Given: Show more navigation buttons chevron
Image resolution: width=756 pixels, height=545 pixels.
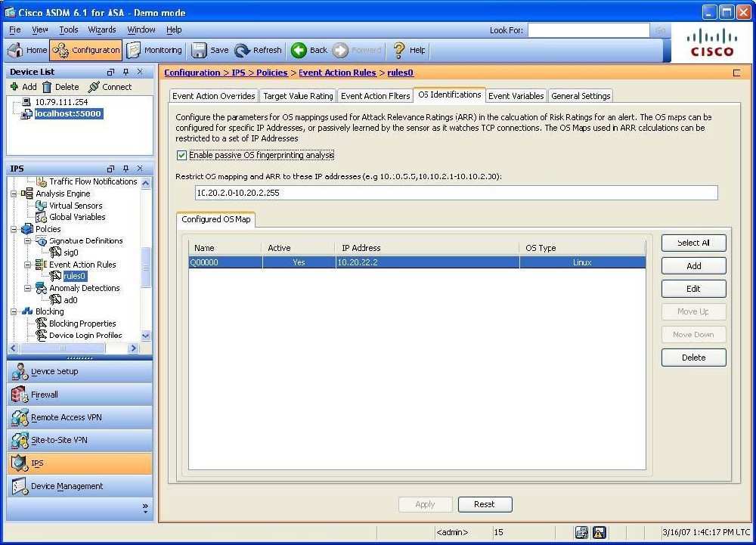Looking at the screenshot, I should click(x=145, y=508).
